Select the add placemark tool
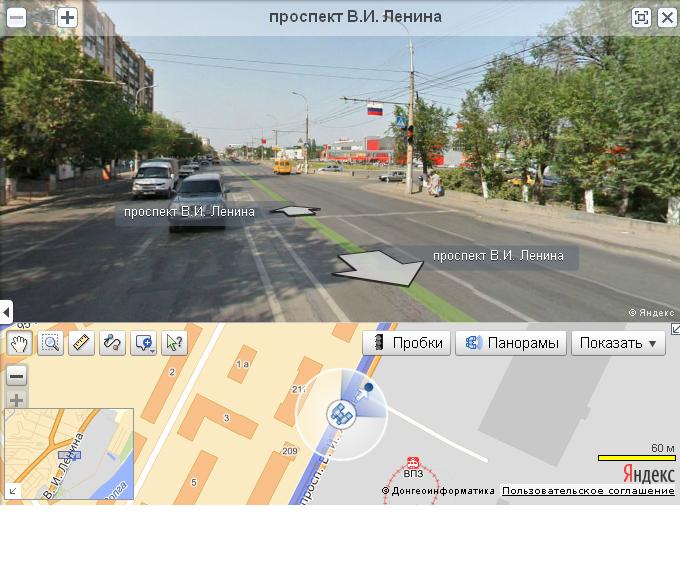680x583 pixels. [x=144, y=344]
